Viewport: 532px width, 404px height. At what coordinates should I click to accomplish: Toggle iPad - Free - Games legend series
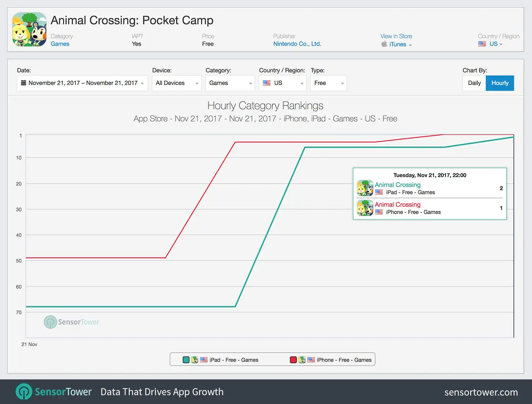coord(221,360)
